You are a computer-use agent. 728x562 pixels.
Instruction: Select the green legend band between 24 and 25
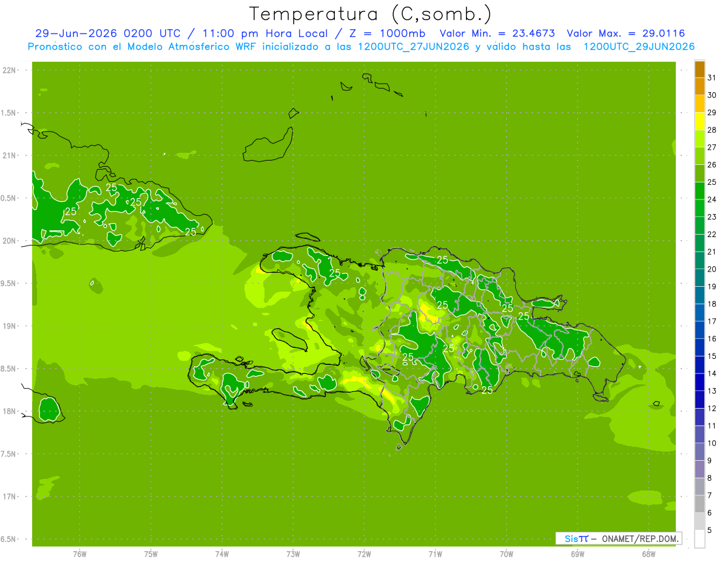point(699,190)
